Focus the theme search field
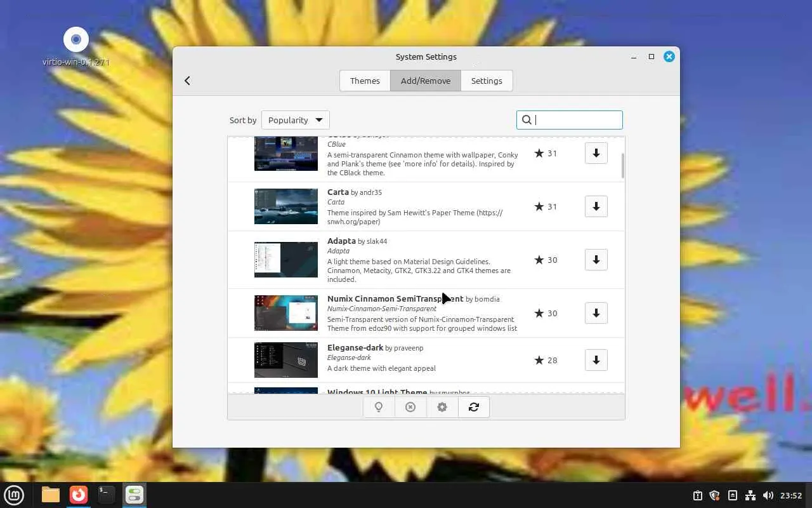This screenshot has height=508, width=812. (x=570, y=120)
